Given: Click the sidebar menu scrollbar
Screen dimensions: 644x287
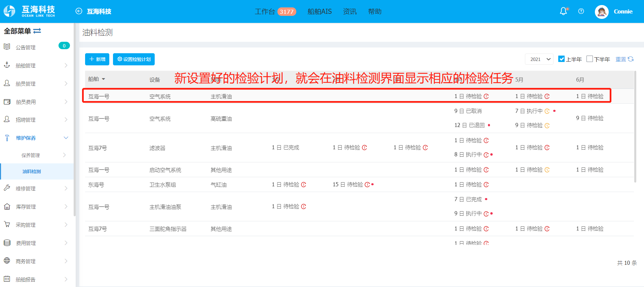Looking at the screenshot, I should (x=74, y=120).
